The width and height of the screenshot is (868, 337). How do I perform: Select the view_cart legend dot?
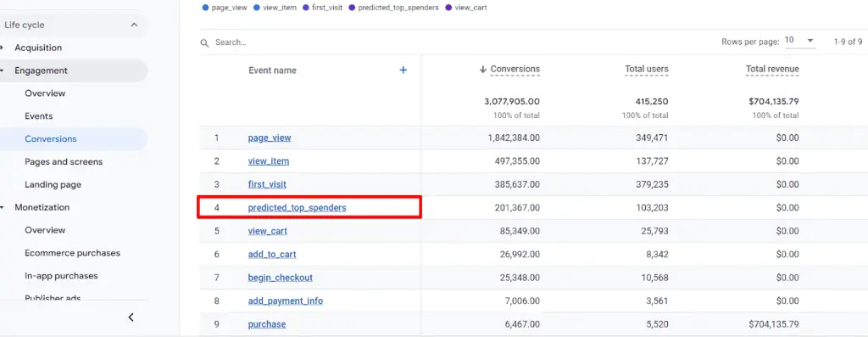(x=448, y=8)
